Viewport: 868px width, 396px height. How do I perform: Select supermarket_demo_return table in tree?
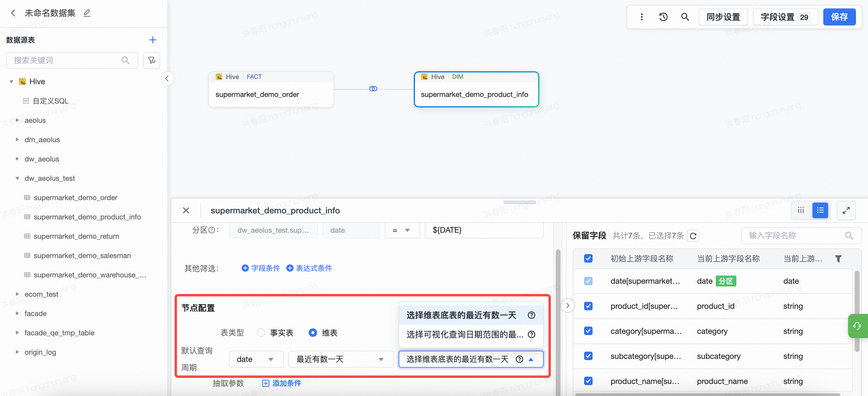pyautogui.click(x=76, y=236)
